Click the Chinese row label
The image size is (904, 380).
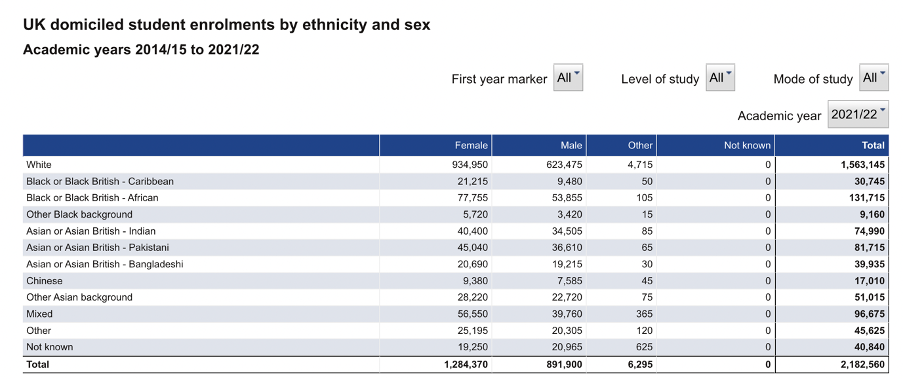click(44, 281)
